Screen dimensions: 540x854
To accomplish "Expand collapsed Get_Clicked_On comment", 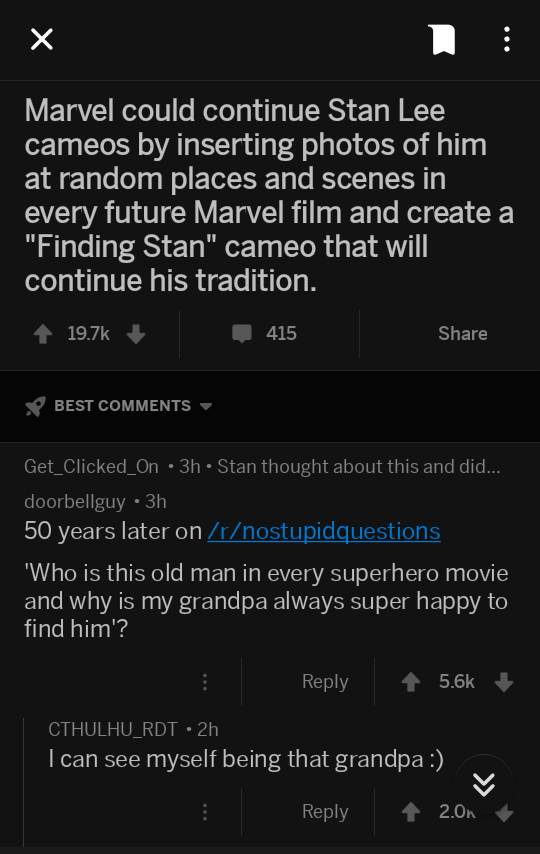I will 262,467.
